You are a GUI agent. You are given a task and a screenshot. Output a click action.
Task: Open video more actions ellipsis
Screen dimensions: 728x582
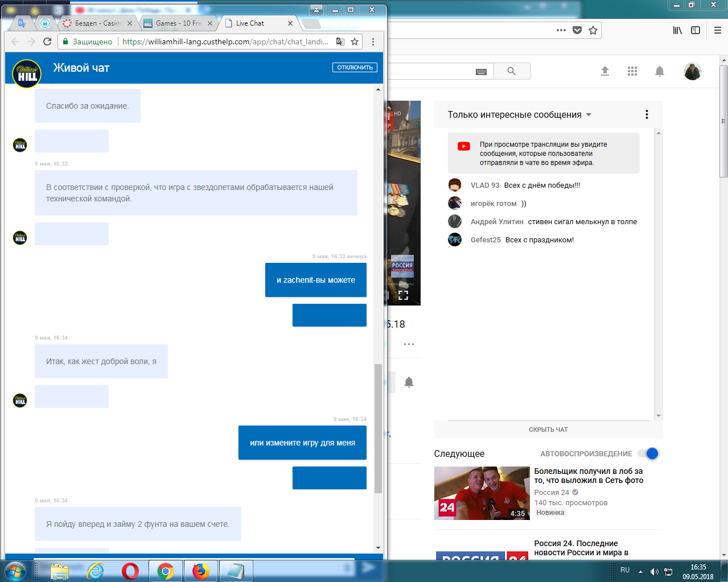pos(409,344)
